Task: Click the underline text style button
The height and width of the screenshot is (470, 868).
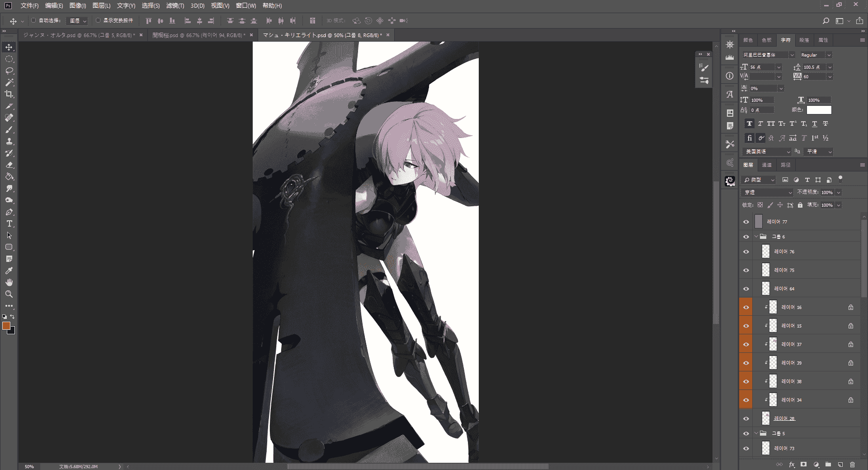Action: tap(815, 123)
